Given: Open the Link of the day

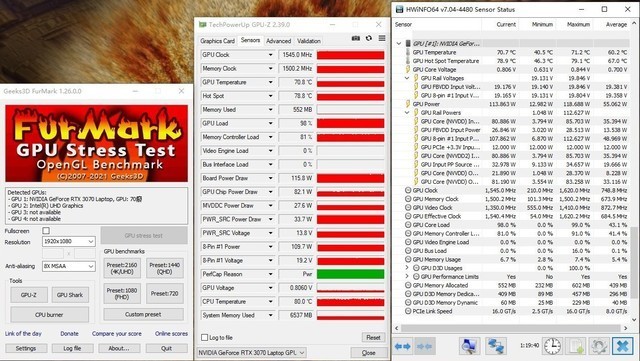Looking at the screenshot, I should tap(23, 334).
